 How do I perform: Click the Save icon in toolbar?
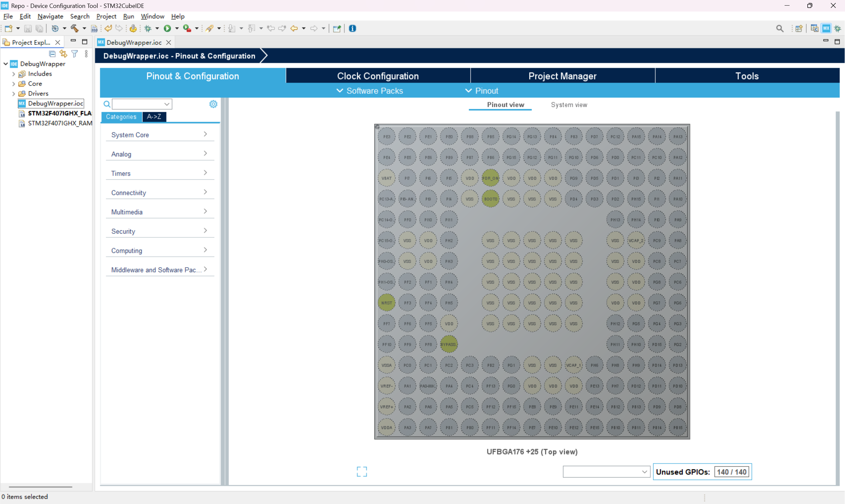28,28
